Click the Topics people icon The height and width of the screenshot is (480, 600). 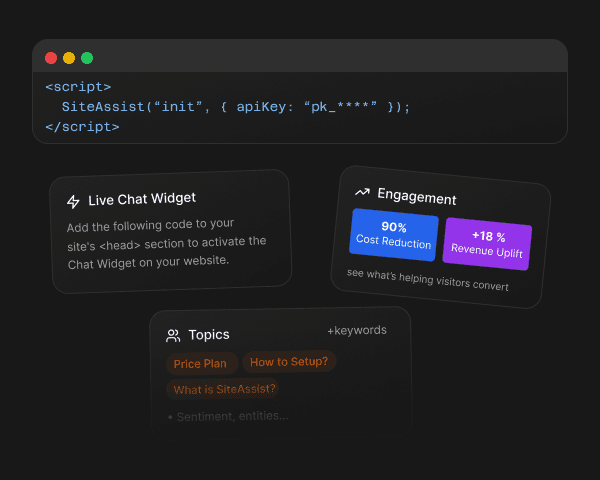click(174, 336)
